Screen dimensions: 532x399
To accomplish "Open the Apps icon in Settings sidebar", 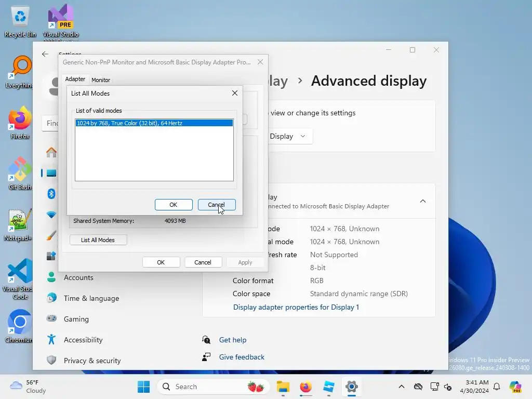I will (x=51, y=256).
